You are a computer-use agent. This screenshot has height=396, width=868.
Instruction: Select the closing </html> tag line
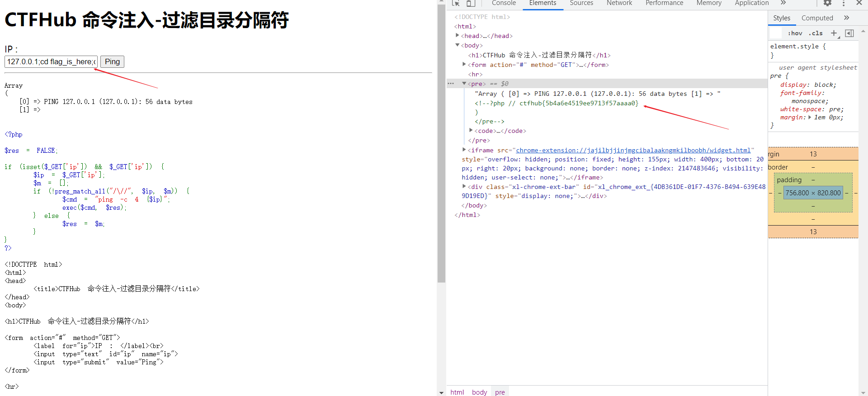[467, 215]
